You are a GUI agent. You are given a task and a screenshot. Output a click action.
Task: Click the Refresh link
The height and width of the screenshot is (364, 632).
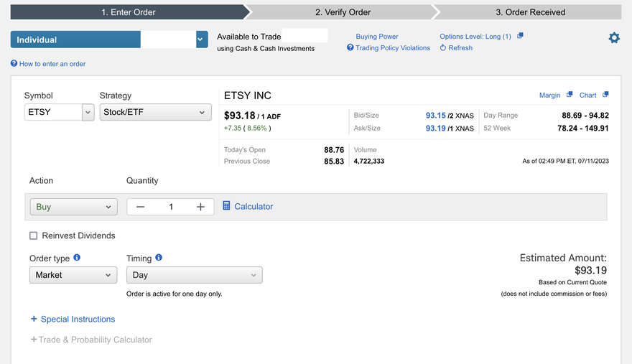point(460,47)
